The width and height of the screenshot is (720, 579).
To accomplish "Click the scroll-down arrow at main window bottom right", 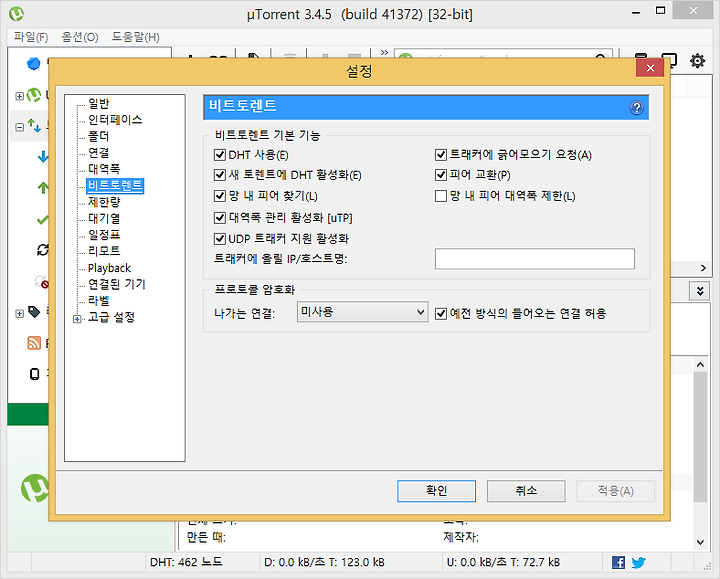I will [x=700, y=542].
